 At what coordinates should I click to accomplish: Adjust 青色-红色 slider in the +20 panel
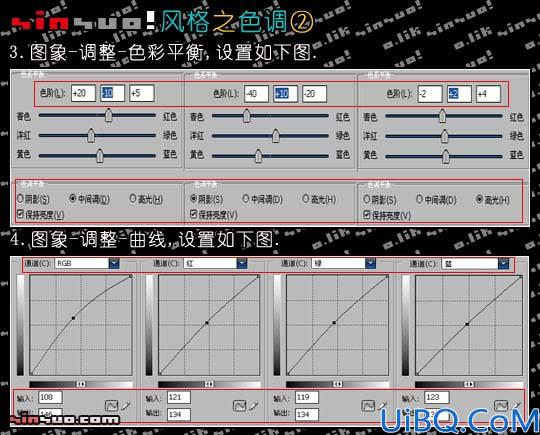tap(108, 115)
